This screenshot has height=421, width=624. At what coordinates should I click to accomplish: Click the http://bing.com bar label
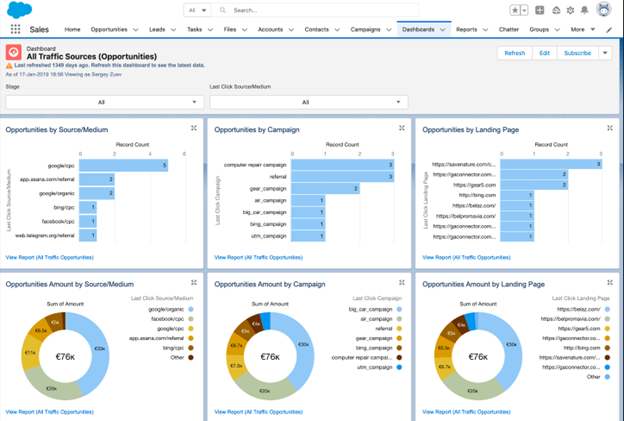click(477, 195)
